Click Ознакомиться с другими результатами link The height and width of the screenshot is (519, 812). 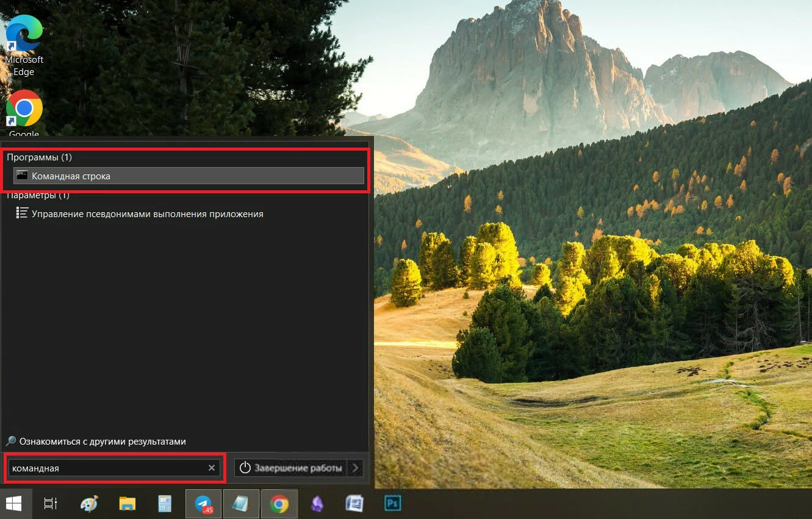102,442
